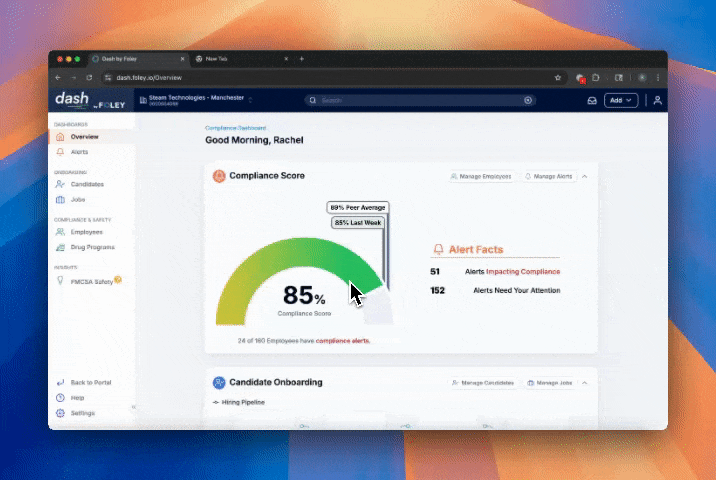Open the Steam Technologies location selector
This screenshot has width=716, height=480.
(198, 99)
